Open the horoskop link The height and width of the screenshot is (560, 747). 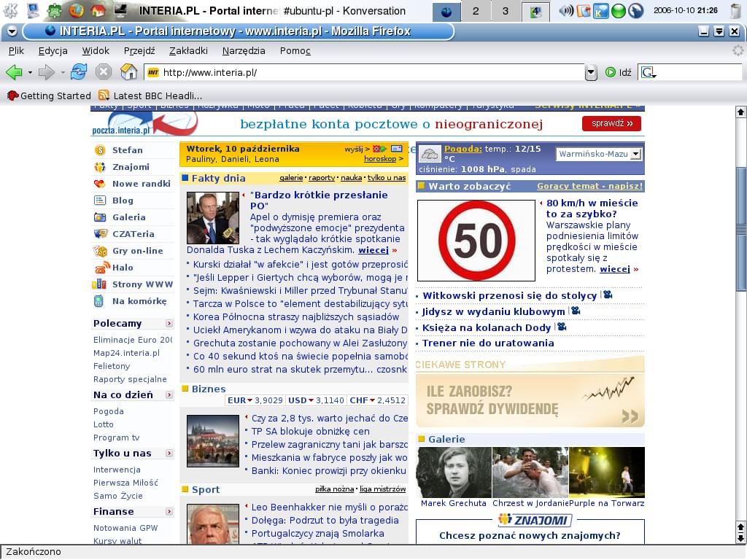click(380, 159)
